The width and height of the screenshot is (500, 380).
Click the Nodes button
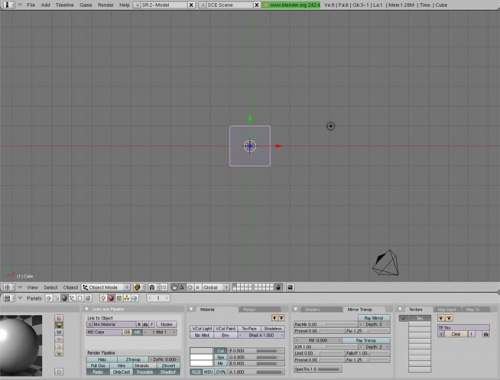tap(166, 324)
